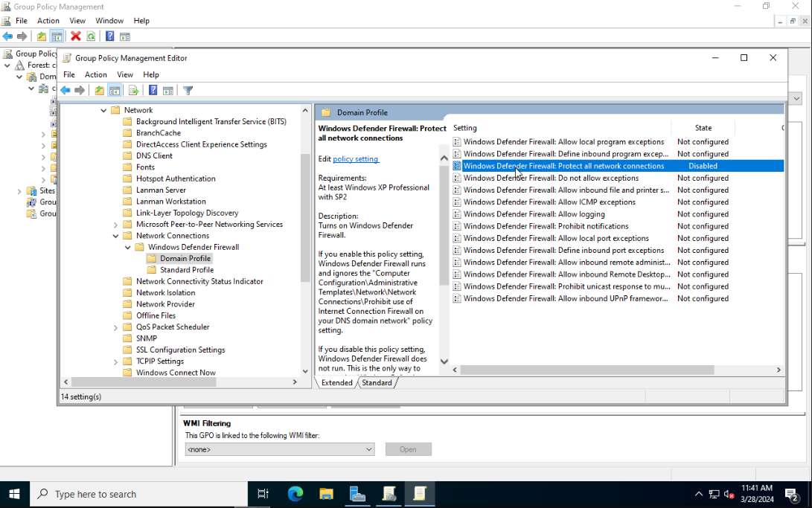The height and width of the screenshot is (508, 812).
Task: Select 'Prohibit notifications' firewall setting
Action: [x=546, y=226]
